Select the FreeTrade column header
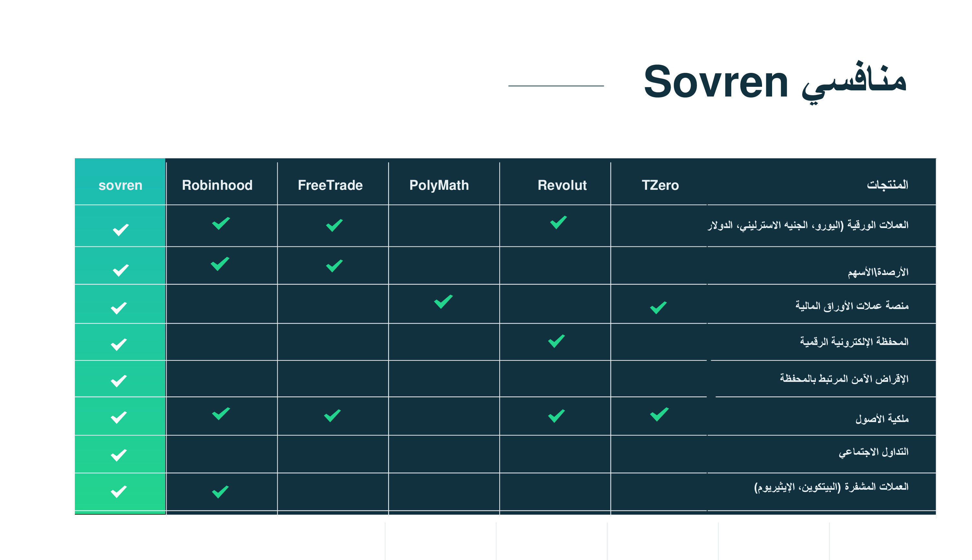The image size is (972, 560). pos(330,185)
